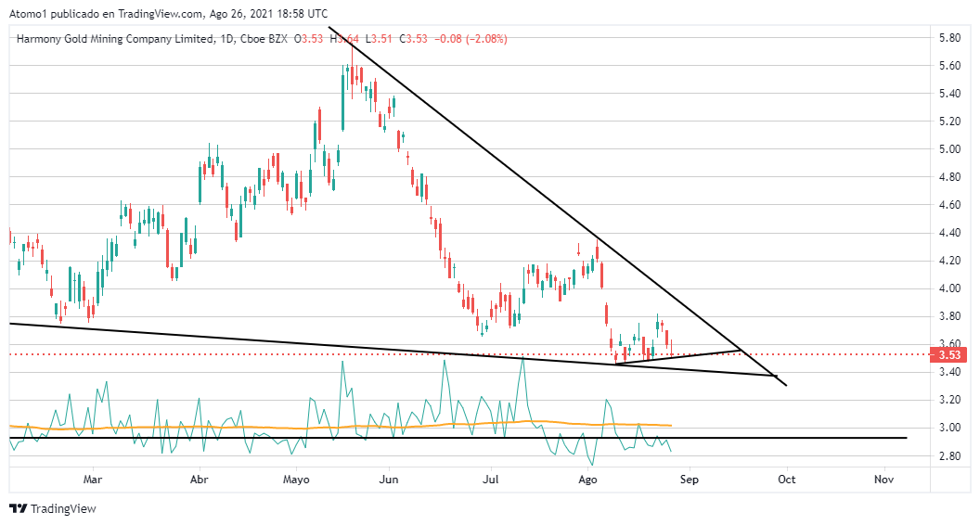Click the 5.60 price axis label
Image resolution: width=980 pixels, height=525 pixels.
coord(949,66)
